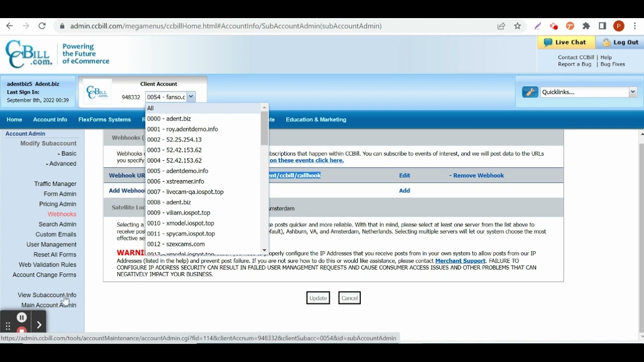Select 0001 - roy.adentdemo.info subaccount
The width and height of the screenshot is (644, 362).
[x=203, y=129]
